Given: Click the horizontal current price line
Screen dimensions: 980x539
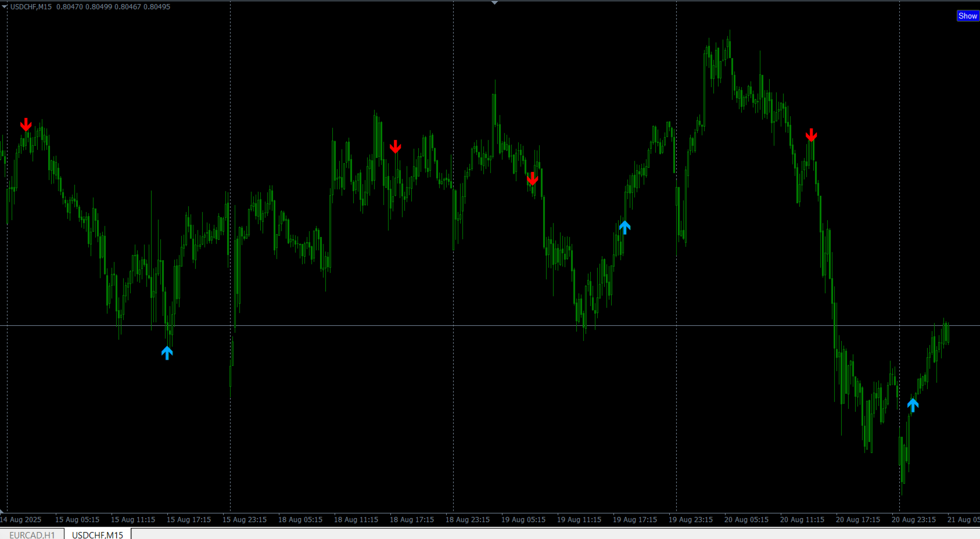Looking at the screenshot, I should 490,326.
